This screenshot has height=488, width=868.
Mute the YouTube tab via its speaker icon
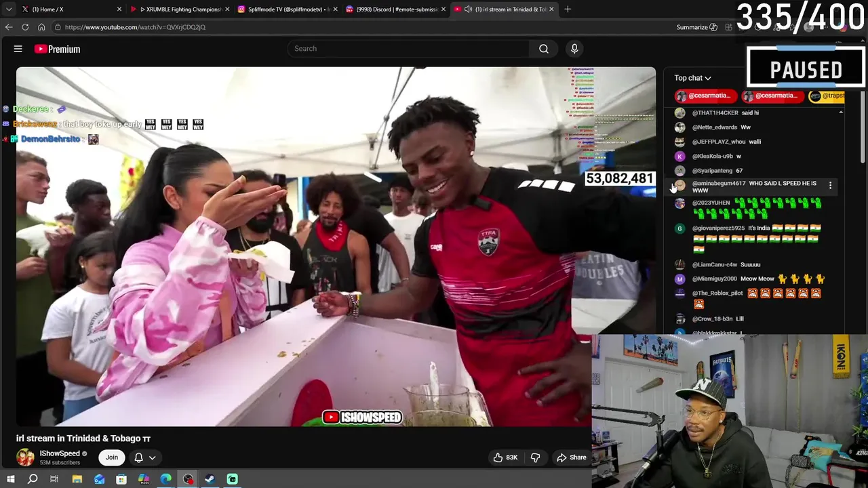pyautogui.click(x=468, y=9)
